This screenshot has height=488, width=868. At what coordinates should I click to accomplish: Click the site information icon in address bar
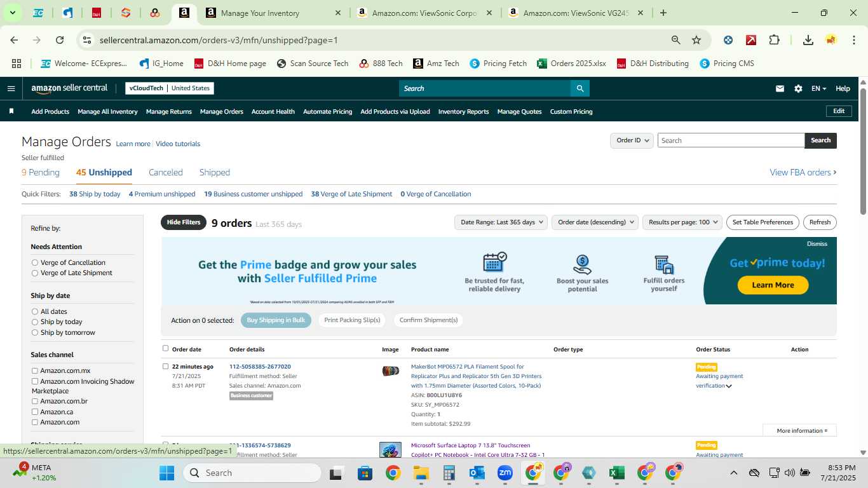point(88,40)
